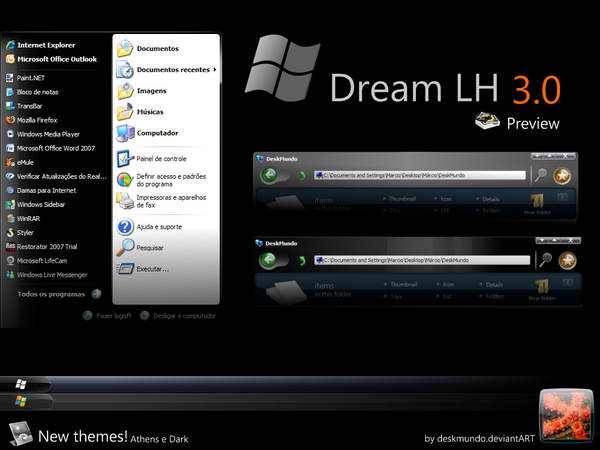Select Details view in upper DeskMundo window
The width and height of the screenshot is (600, 450).
click(x=488, y=199)
